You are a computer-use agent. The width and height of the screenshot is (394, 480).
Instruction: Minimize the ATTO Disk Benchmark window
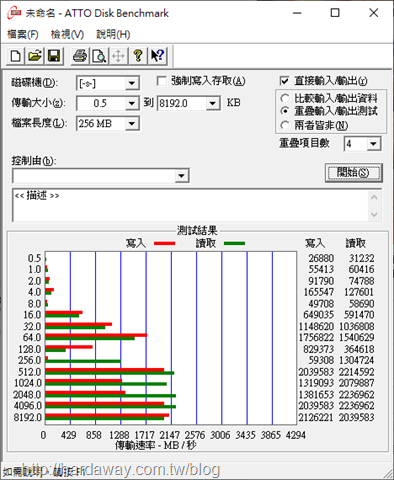297,13
